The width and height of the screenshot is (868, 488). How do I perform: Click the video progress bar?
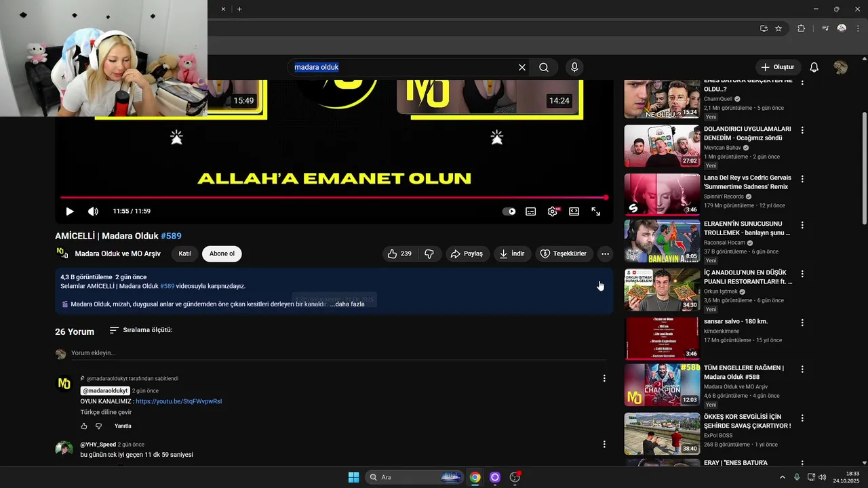pos(334,198)
